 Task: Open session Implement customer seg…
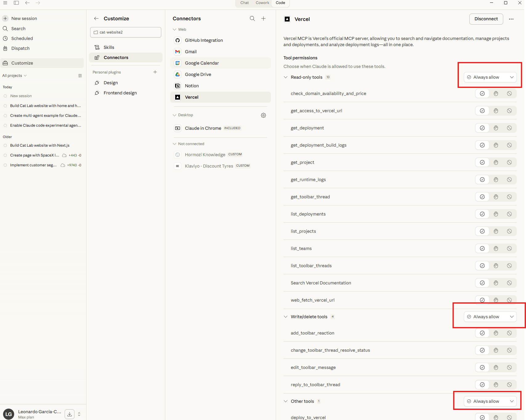point(42,165)
